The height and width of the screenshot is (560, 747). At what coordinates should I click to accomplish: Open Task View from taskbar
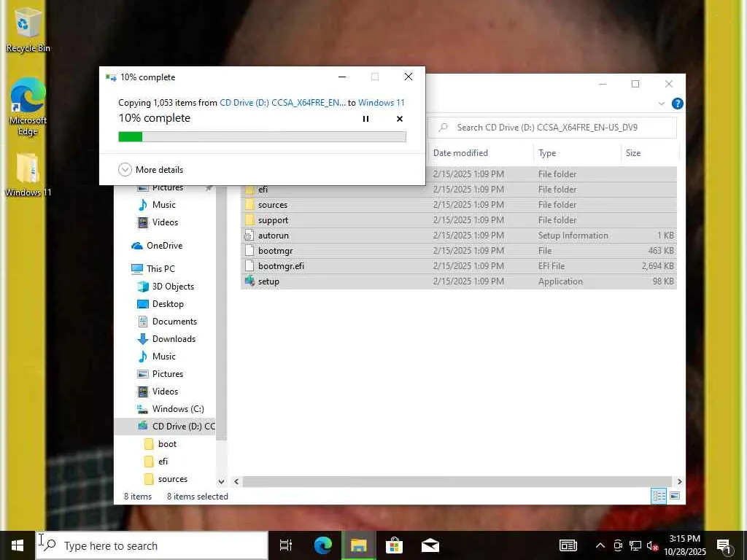(x=286, y=545)
